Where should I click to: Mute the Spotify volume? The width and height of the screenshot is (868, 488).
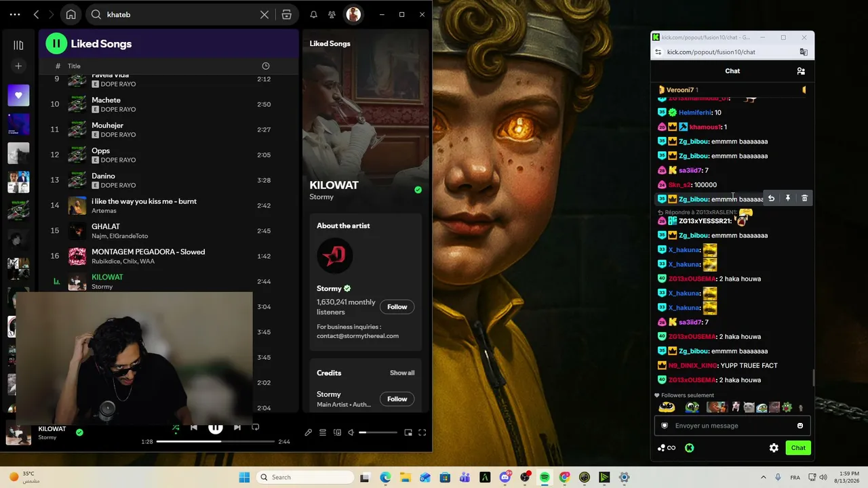point(351,432)
